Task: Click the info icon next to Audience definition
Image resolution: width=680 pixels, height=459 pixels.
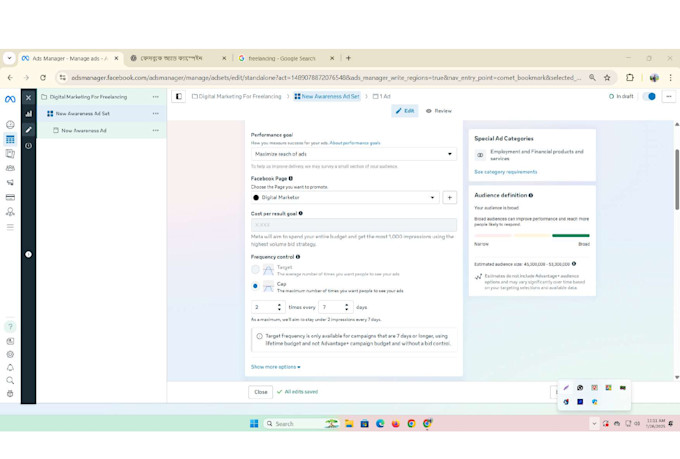Action: coord(531,195)
